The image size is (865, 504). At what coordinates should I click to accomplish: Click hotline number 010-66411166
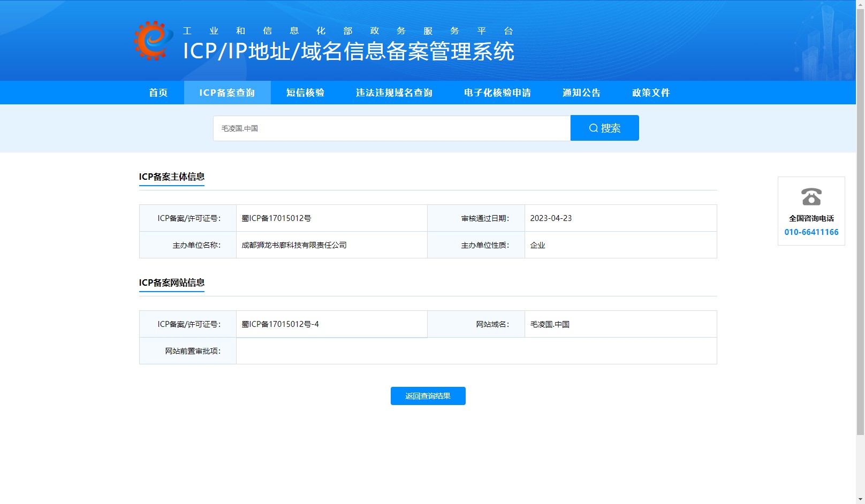tap(811, 232)
